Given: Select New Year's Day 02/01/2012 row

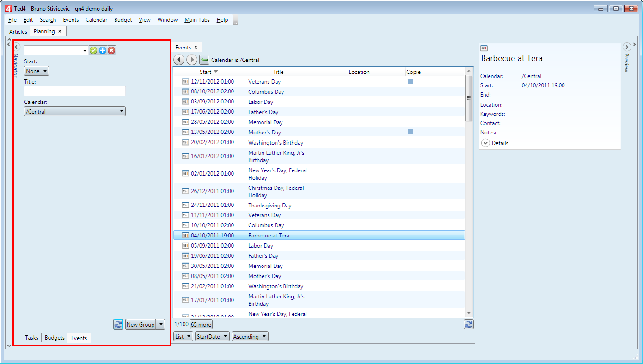Looking at the screenshot, I should [319, 174].
